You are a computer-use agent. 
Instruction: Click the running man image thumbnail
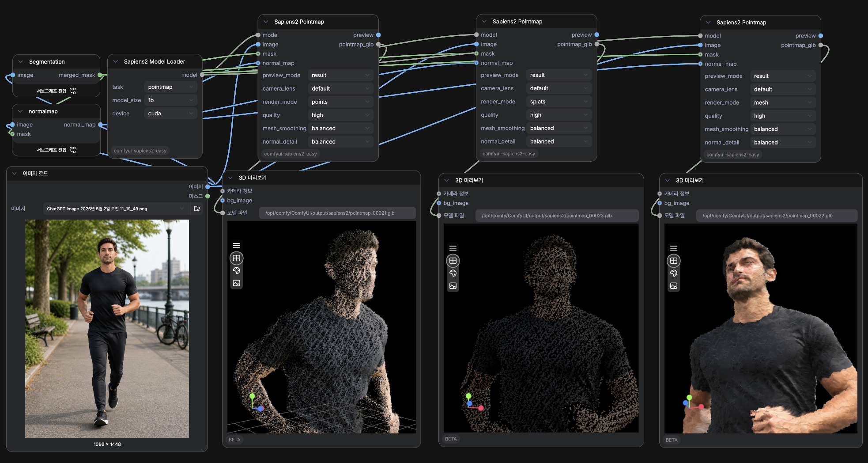pos(107,329)
